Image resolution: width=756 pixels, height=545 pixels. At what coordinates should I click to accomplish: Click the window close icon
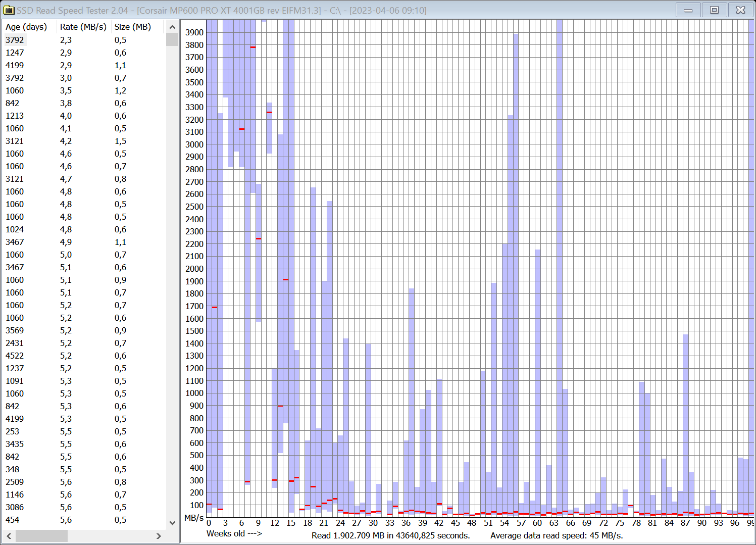click(740, 10)
